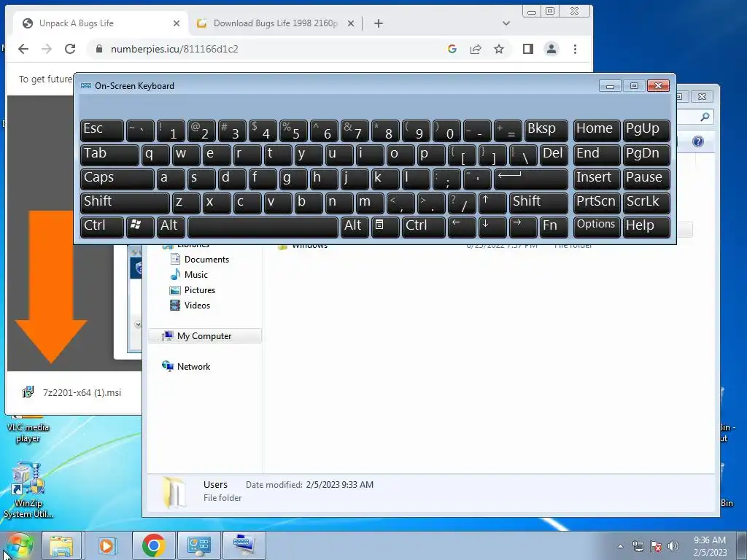Image resolution: width=747 pixels, height=560 pixels.
Task: Click the PgDn key
Action: 646,155
